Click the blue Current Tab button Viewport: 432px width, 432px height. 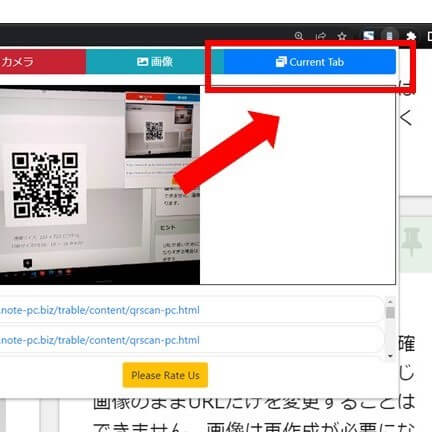[x=310, y=62]
